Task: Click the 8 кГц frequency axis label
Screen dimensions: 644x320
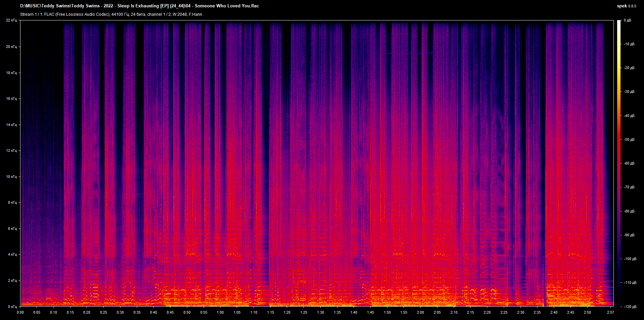Action: pyautogui.click(x=12, y=202)
